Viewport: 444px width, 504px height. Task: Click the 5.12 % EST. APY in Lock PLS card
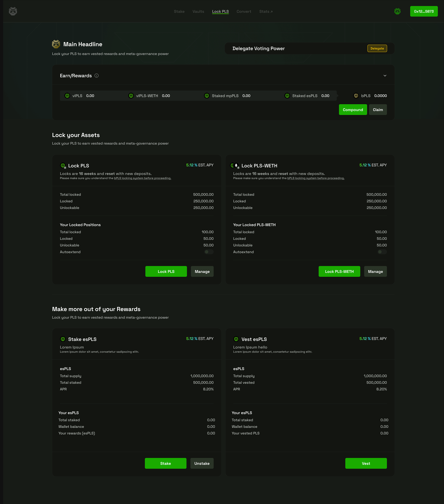200,165
